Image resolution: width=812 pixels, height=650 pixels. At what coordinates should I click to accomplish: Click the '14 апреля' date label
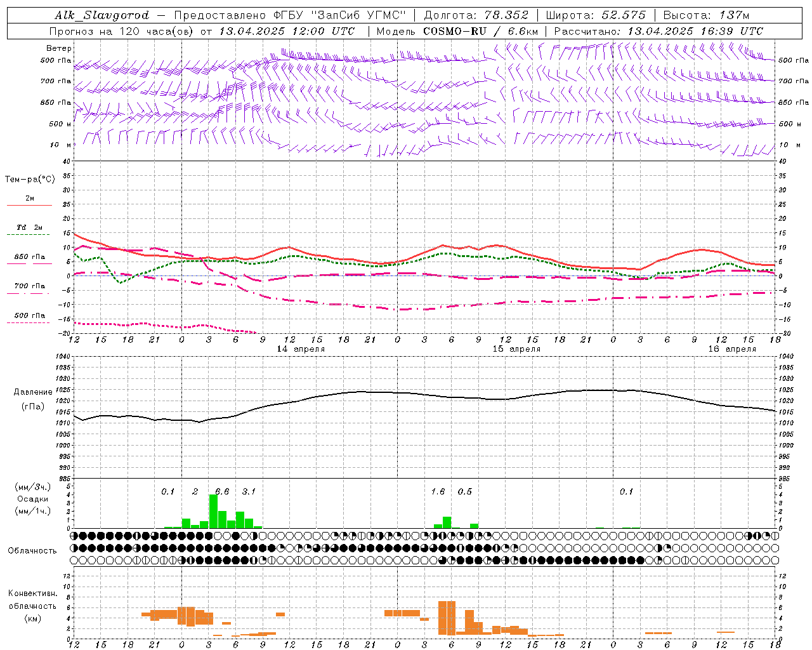pyautogui.click(x=301, y=349)
